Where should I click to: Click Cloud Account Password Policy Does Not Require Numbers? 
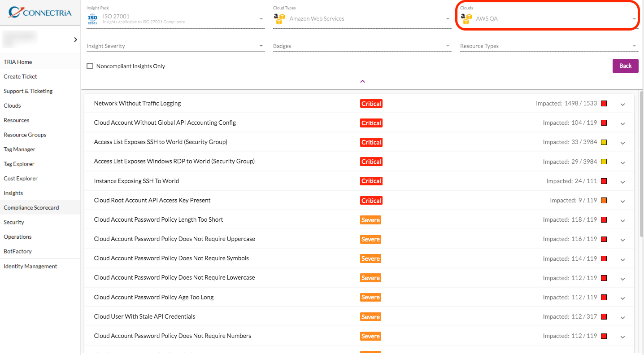[x=173, y=336]
